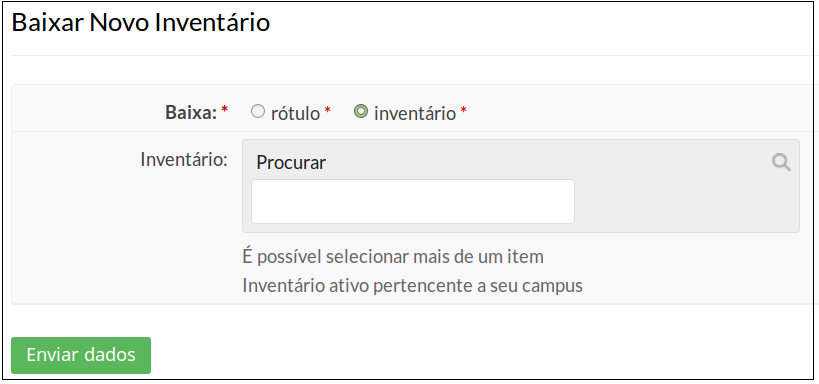Click hint Inventário ativo pertencente a seu campus

click(x=413, y=286)
